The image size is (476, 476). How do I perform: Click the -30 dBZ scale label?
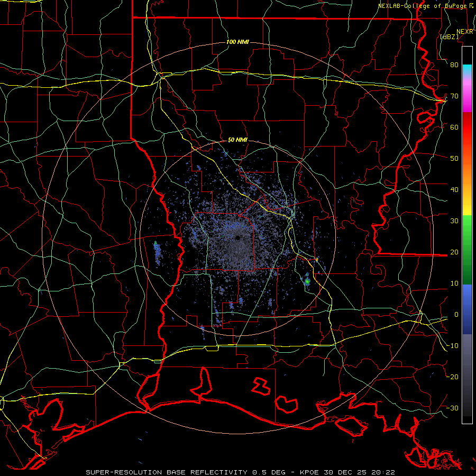point(452,408)
